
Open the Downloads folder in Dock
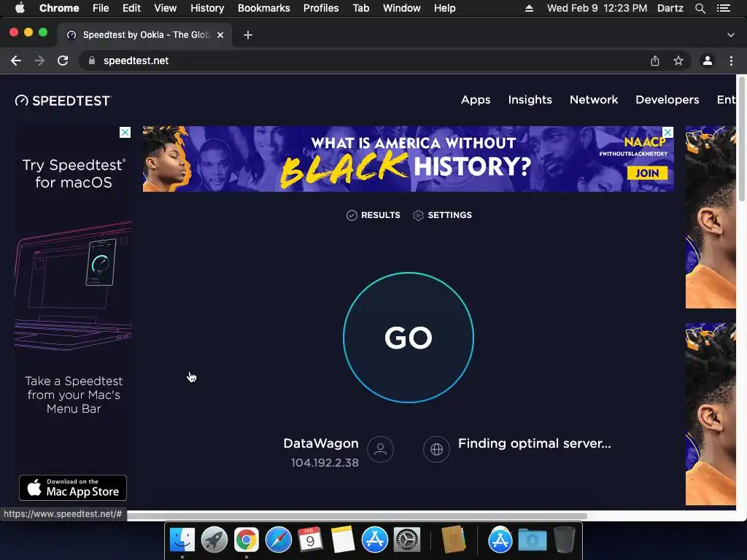click(532, 540)
